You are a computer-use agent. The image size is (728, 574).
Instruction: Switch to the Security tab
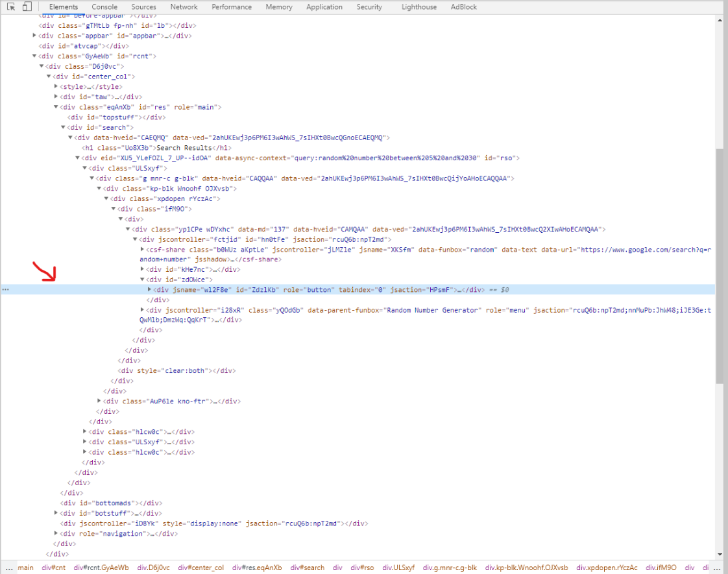click(x=369, y=7)
